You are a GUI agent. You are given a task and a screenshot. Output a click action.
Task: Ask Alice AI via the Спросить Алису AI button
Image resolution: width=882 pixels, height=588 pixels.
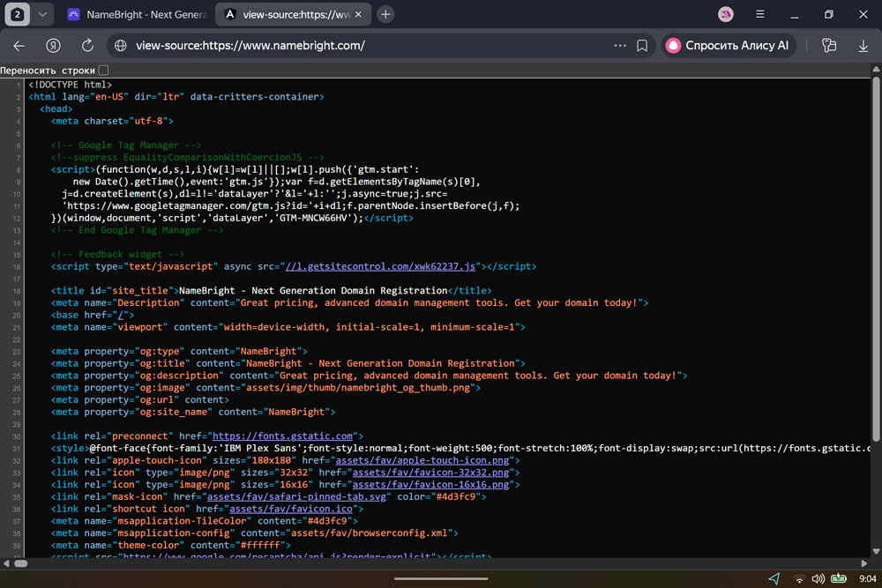(x=728, y=46)
